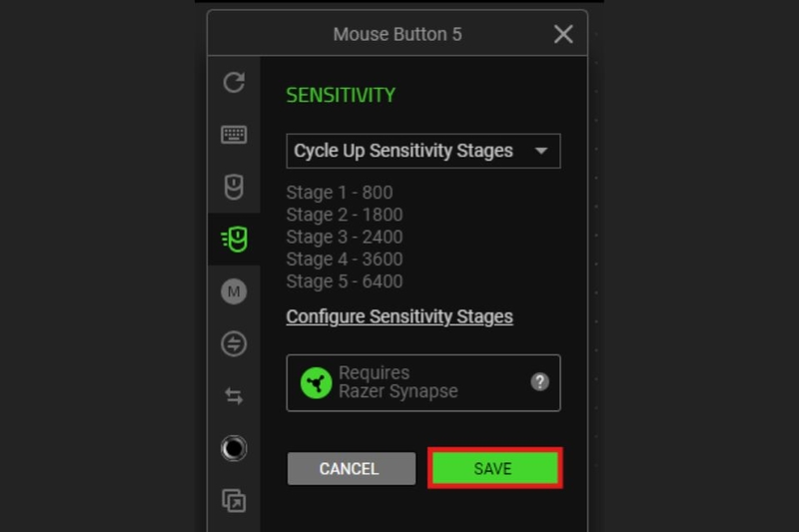Click the Stage 1 - 800 entry
The height and width of the screenshot is (532, 799).
pos(340,193)
